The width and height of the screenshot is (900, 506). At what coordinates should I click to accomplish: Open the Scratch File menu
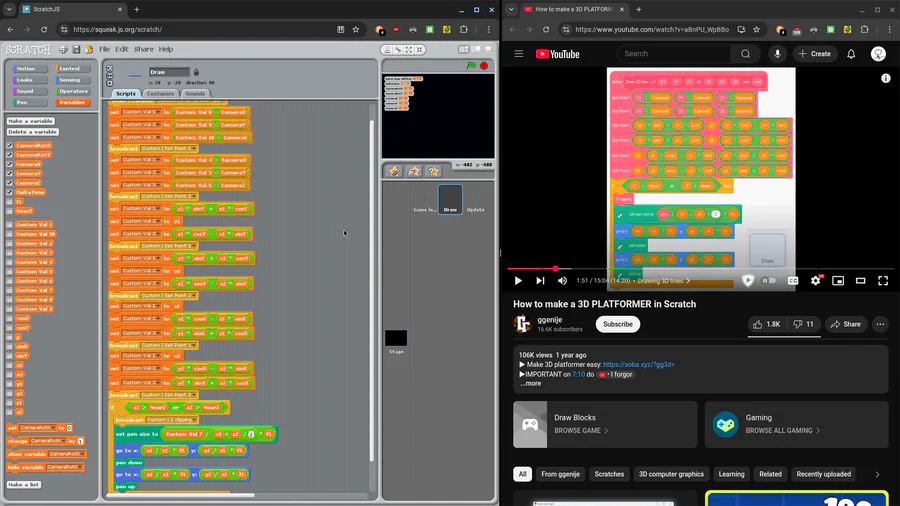pos(104,49)
